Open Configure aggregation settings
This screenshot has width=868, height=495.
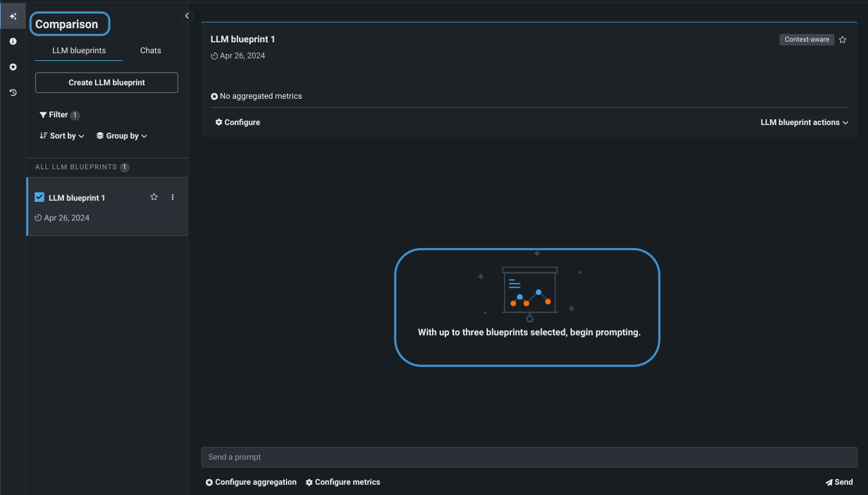[251, 482]
